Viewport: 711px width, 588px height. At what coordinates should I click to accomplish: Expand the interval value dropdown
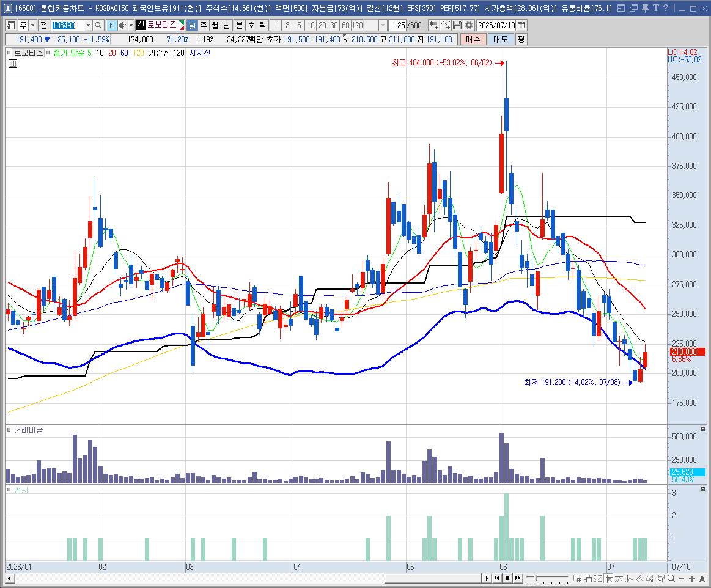tap(383, 26)
